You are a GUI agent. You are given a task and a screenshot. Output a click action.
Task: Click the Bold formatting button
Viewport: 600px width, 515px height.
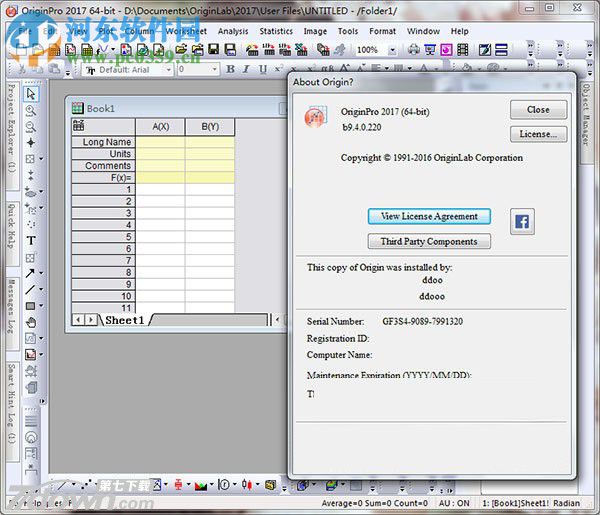pyautogui.click(x=230, y=69)
